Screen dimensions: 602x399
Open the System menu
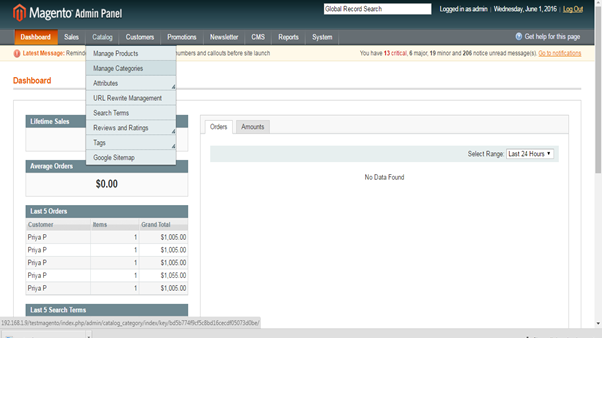[x=322, y=37]
